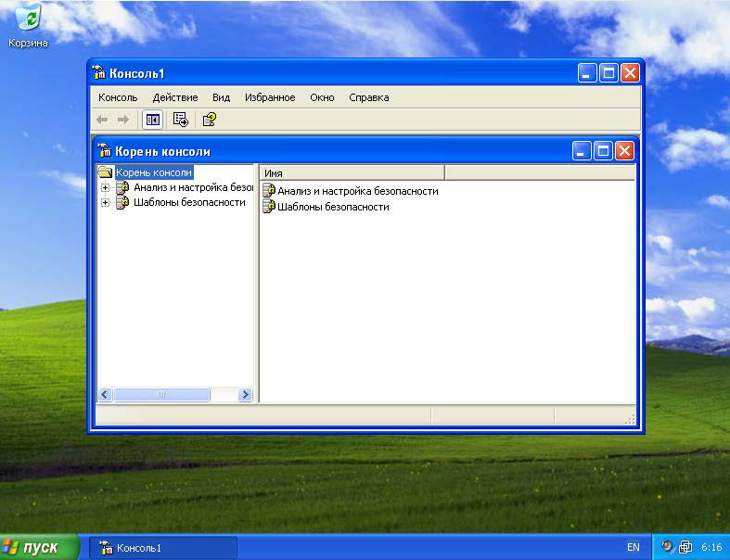
Task: Open the Действие menu
Action: (175, 97)
